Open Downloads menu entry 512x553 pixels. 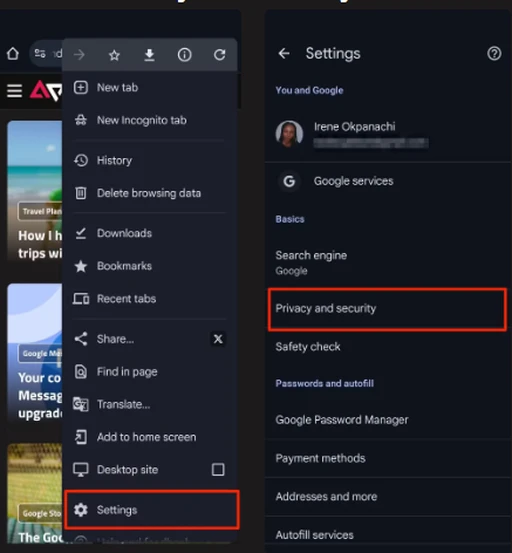[x=151, y=233]
